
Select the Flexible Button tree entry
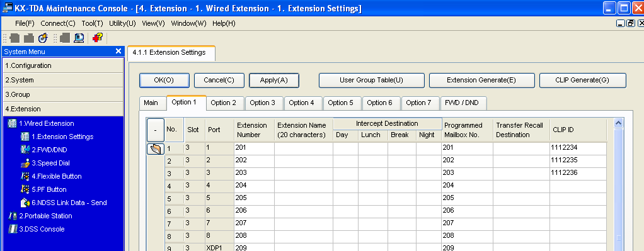(56, 176)
